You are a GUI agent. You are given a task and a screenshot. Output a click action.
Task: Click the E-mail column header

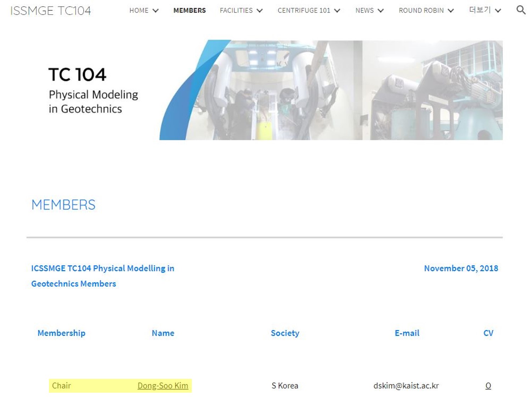coord(407,333)
